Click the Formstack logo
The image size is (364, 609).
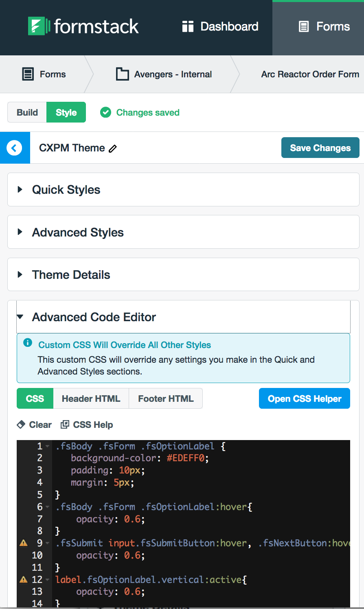[83, 26]
